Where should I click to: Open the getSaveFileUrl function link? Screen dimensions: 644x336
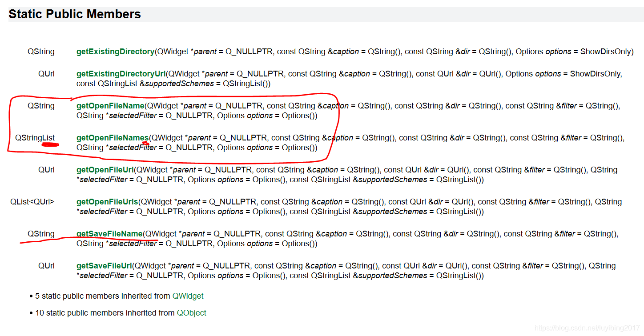pos(104,266)
